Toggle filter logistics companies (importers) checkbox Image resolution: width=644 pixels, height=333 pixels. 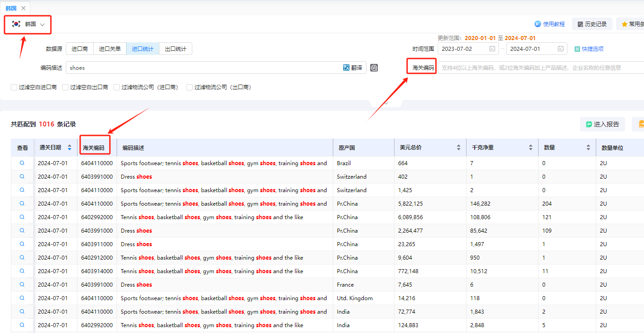[x=117, y=87]
